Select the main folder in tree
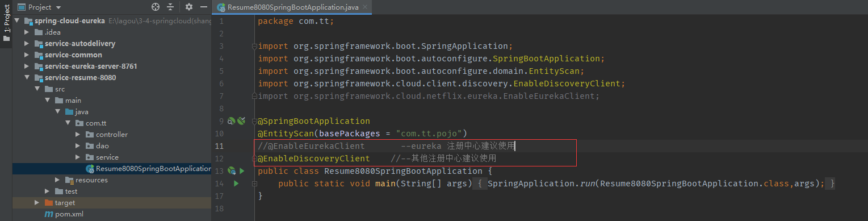 (x=73, y=101)
